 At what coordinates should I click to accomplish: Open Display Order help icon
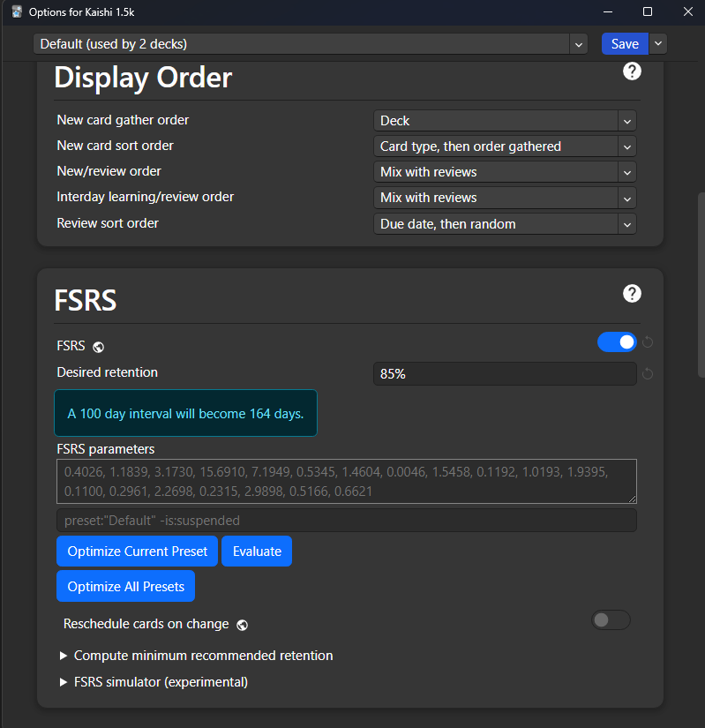632,71
